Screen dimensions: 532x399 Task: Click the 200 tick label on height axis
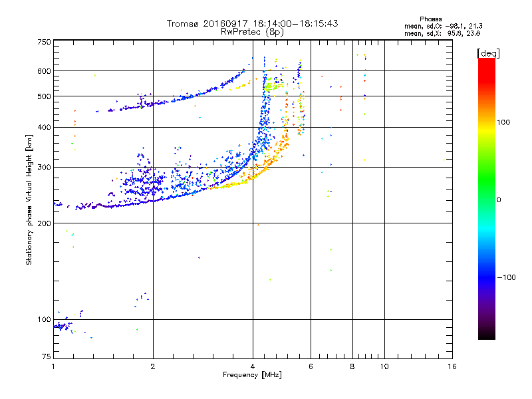coord(44,223)
